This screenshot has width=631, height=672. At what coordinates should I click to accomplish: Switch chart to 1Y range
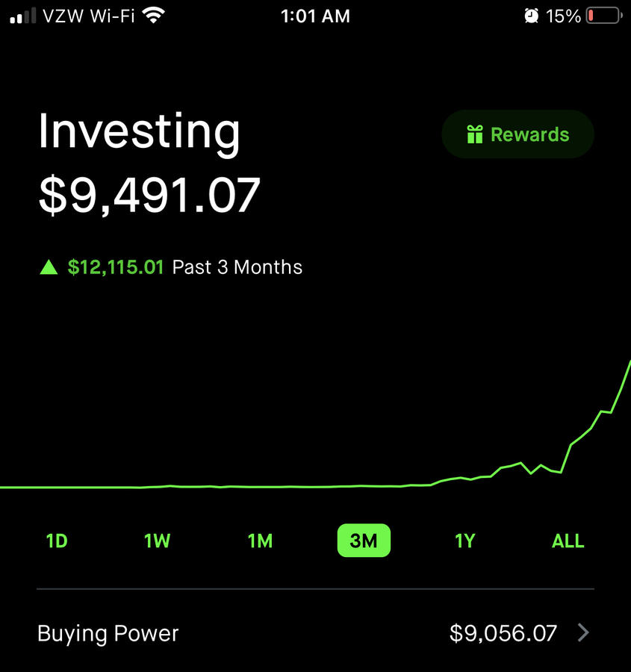(465, 541)
